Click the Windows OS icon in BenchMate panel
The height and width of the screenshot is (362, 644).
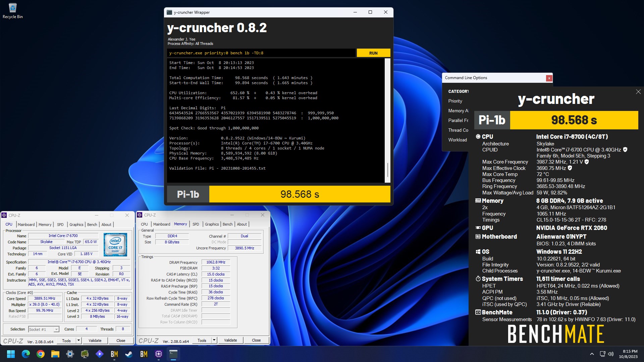(x=478, y=252)
